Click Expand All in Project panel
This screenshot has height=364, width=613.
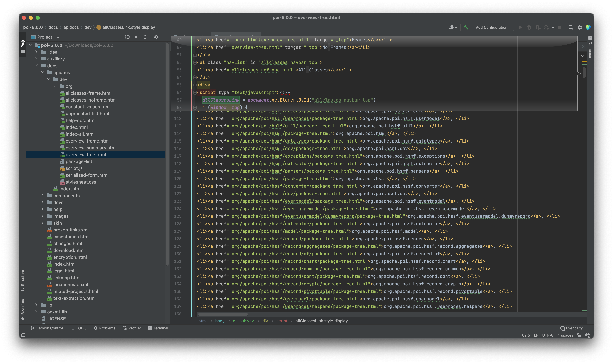pyautogui.click(x=136, y=37)
